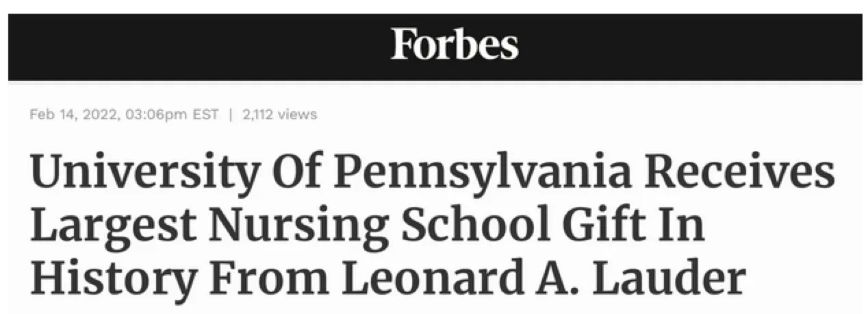
Task: Click the Forbes logo in header
Action: [455, 45]
